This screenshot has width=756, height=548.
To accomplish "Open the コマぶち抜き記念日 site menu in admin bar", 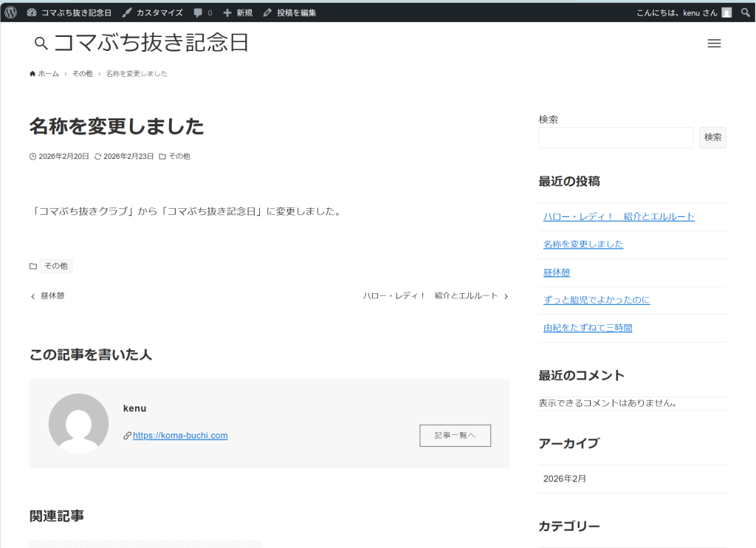I will coord(69,13).
